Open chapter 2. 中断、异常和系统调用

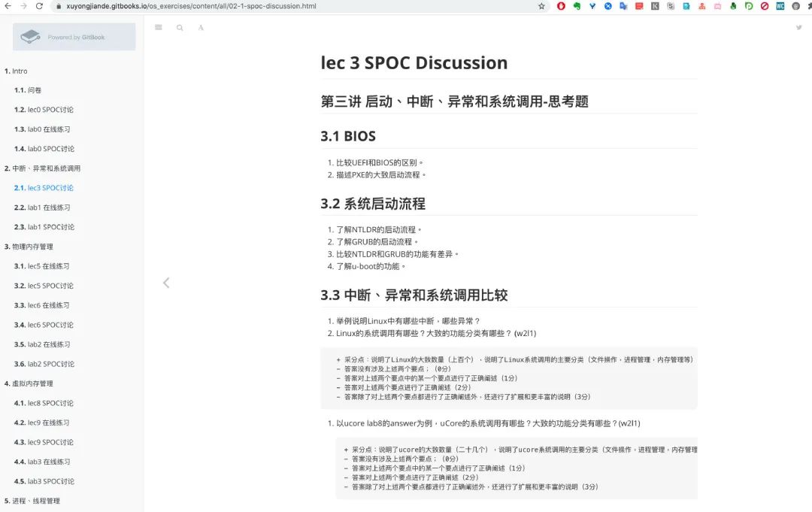[42, 168]
